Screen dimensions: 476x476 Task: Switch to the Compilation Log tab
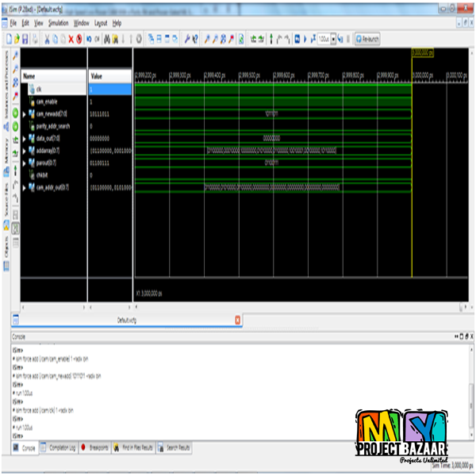pyautogui.click(x=58, y=448)
